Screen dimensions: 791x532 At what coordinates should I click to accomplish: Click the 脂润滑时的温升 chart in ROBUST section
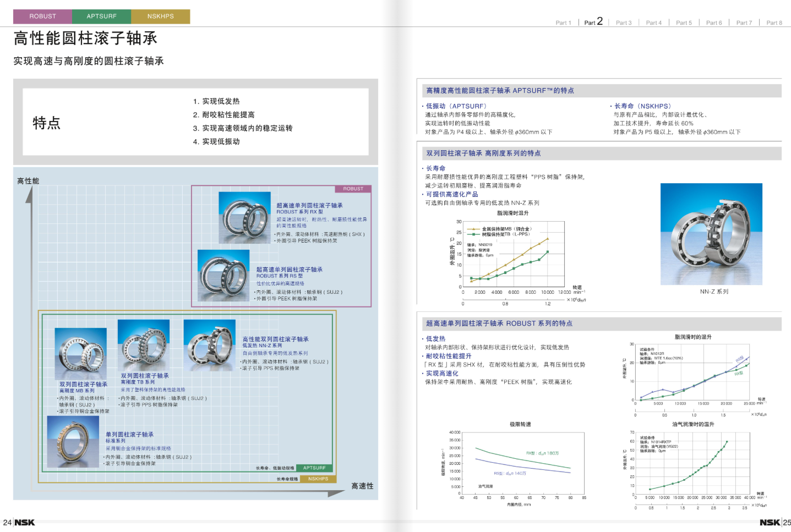click(x=694, y=375)
